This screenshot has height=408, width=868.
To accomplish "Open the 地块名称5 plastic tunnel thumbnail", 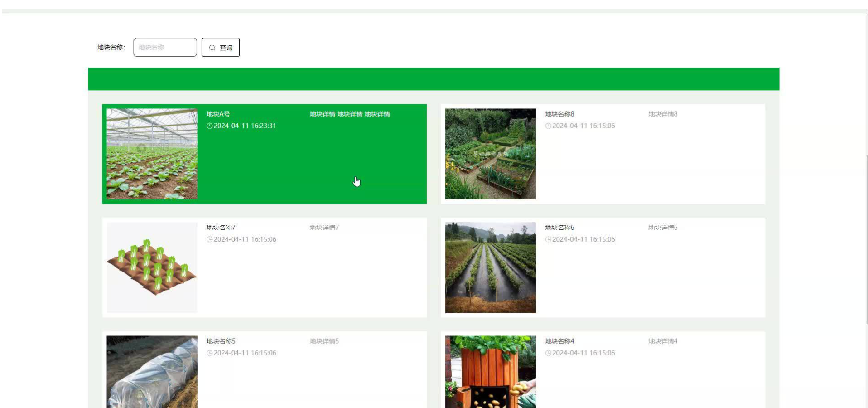I will click(x=152, y=372).
